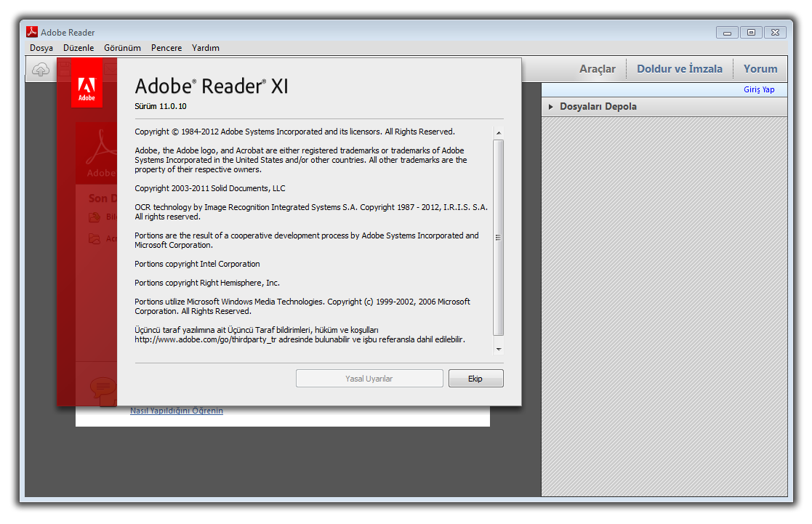Click the scroll-down arrow in the About dialog

pos(499,350)
